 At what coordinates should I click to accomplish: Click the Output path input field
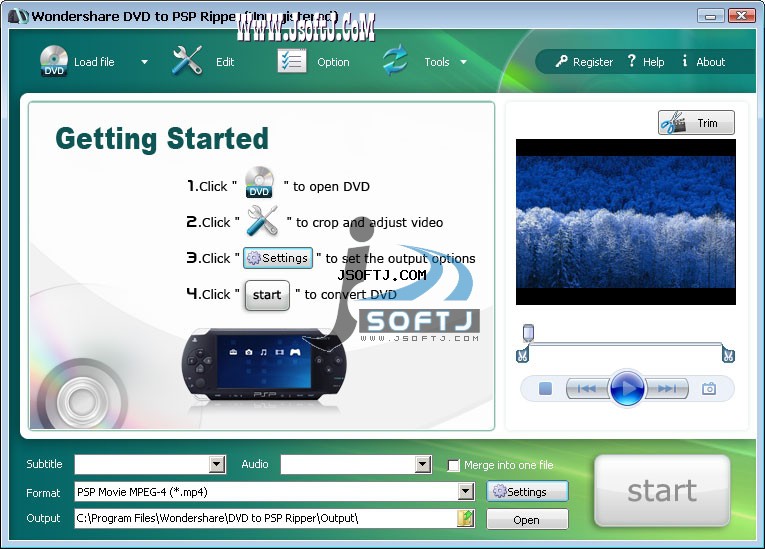(x=266, y=518)
